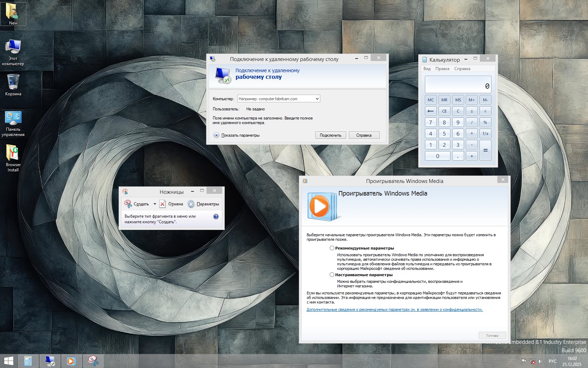Select the Recommended settings radio button
The image size is (588, 368).
click(332, 248)
